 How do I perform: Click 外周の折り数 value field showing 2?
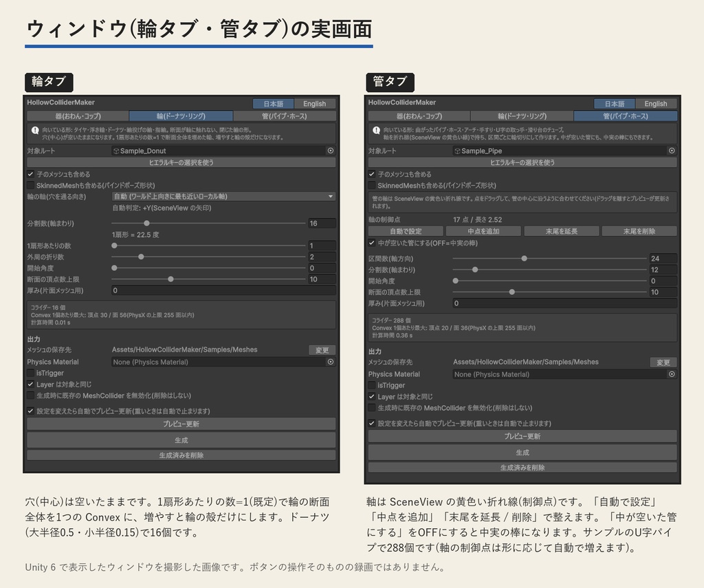coord(322,257)
